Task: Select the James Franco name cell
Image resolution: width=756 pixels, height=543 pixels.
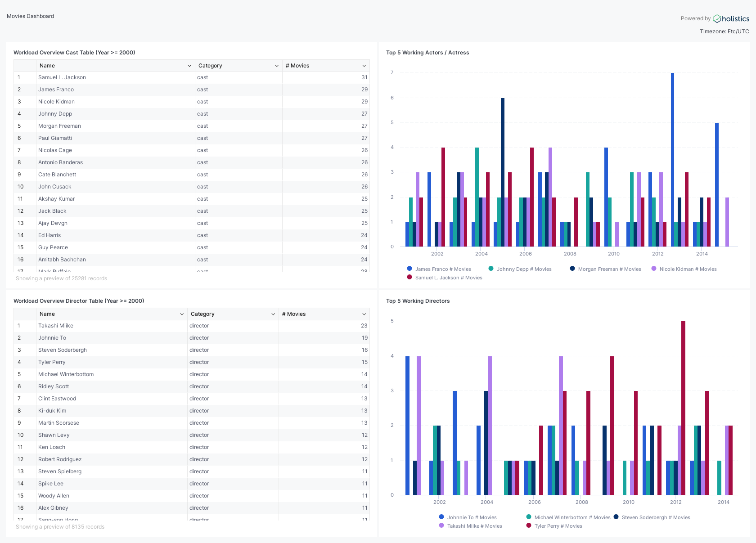Action: click(x=115, y=90)
